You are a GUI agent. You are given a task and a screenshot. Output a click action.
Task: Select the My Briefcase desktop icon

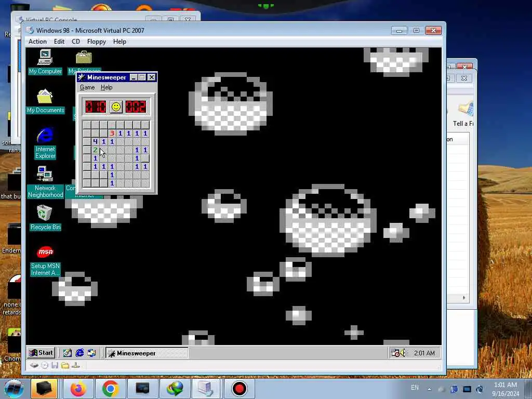tap(84, 61)
